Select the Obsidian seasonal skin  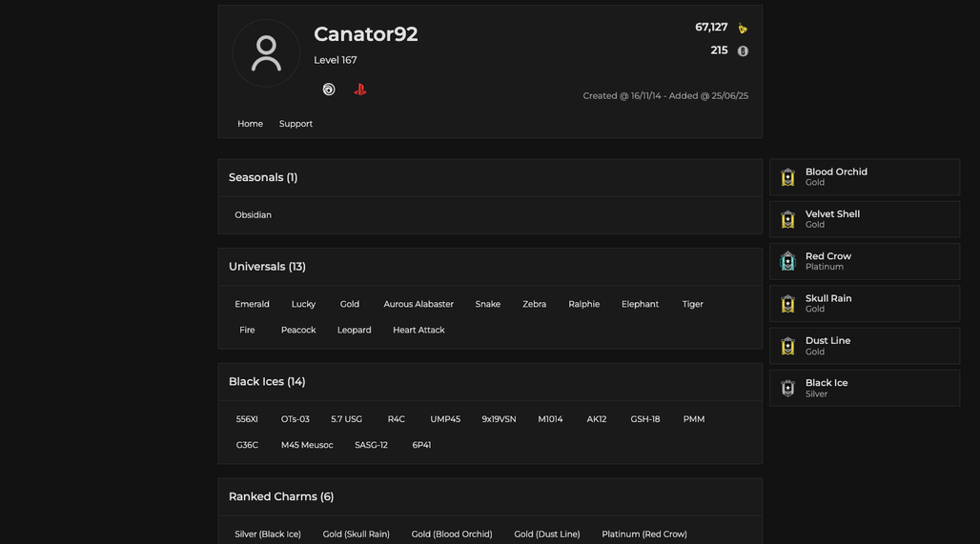pos(254,215)
